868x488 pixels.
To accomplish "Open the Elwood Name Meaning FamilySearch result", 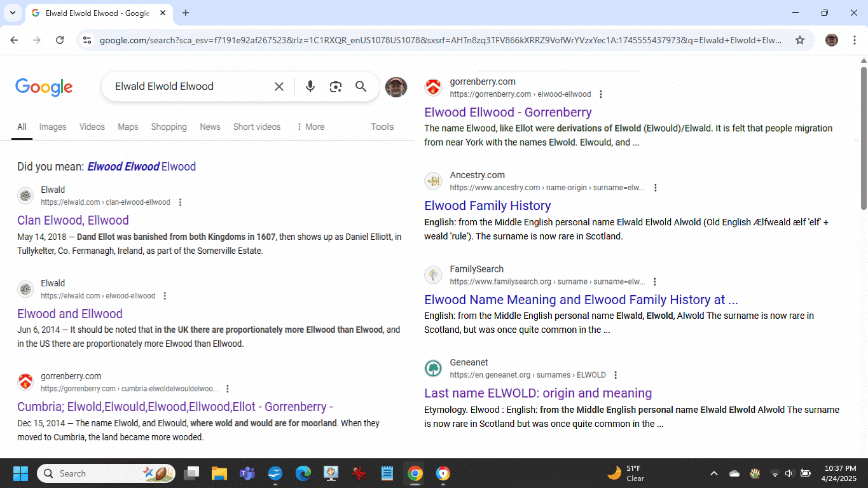I will 581,300.
